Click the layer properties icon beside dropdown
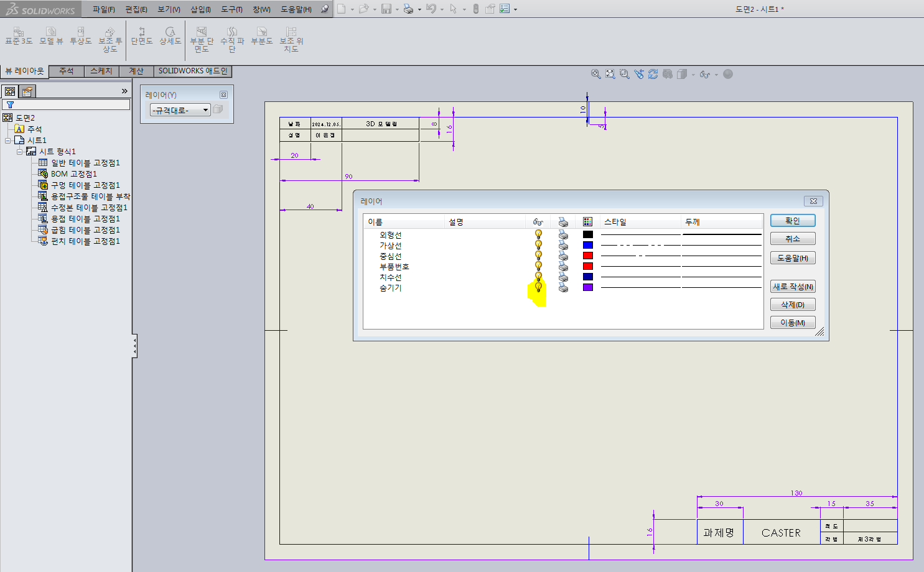The image size is (924, 572). pos(218,109)
